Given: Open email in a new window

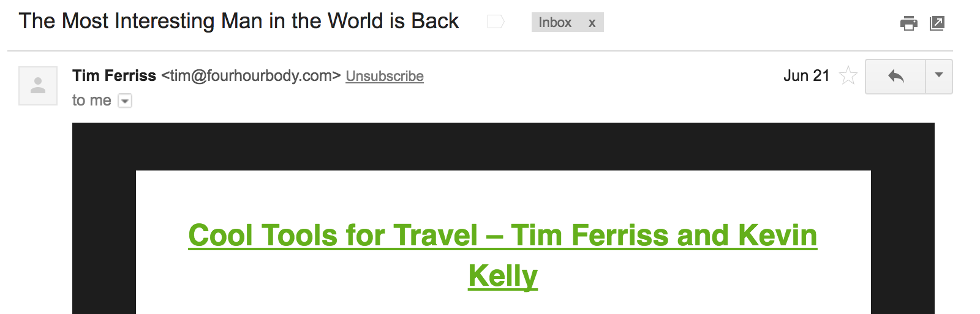Looking at the screenshot, I should 937,23.
